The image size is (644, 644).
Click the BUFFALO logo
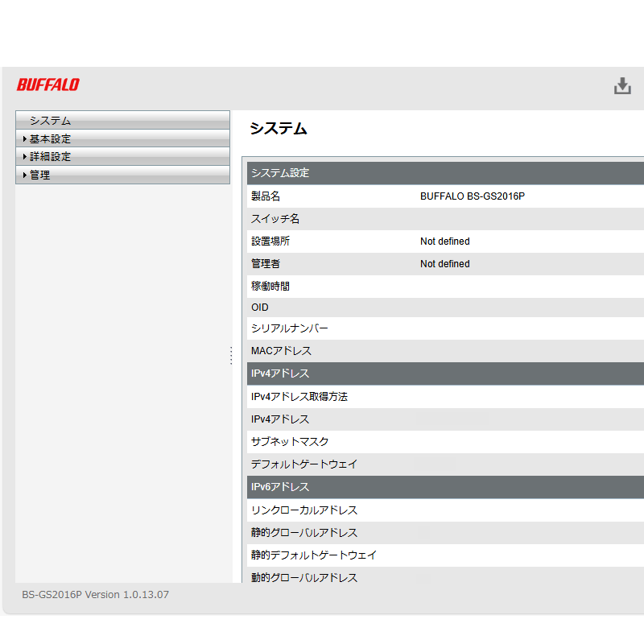click(48, 85)
